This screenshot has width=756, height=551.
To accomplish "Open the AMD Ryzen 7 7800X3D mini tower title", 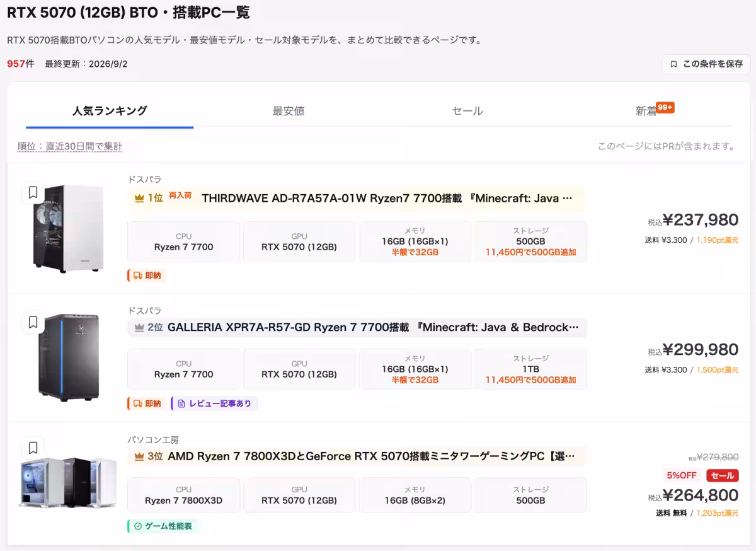I will (371, 456).
